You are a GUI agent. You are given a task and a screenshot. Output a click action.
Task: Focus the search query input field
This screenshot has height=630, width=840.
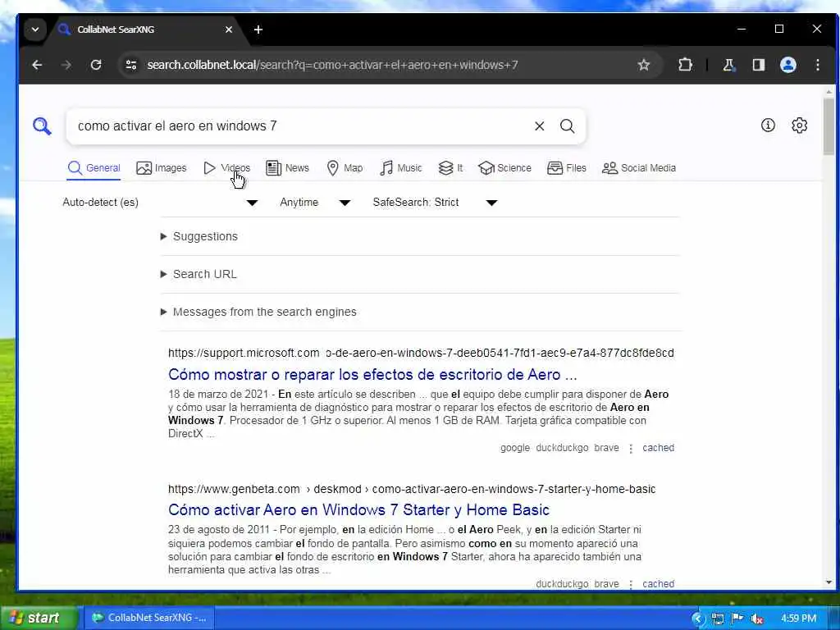click(x=300, y=126)
